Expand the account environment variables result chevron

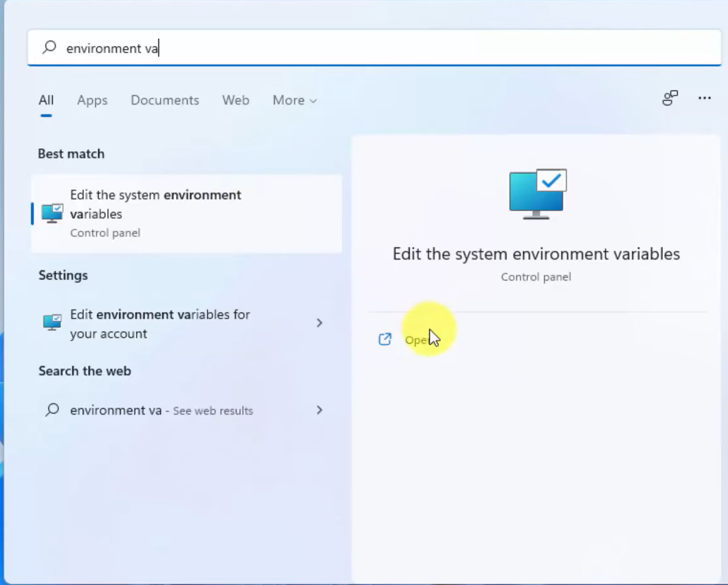[320, 323]
